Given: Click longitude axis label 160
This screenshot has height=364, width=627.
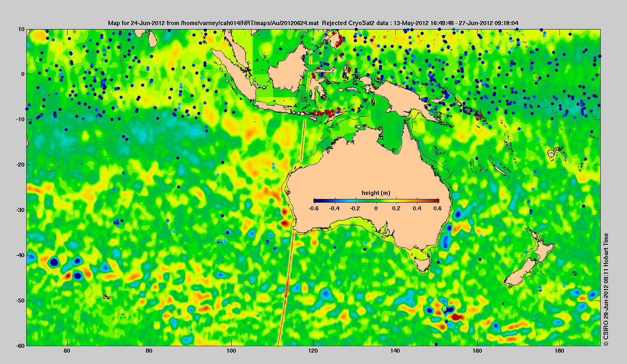Looking at the screenshot, I should pos(477,351).
